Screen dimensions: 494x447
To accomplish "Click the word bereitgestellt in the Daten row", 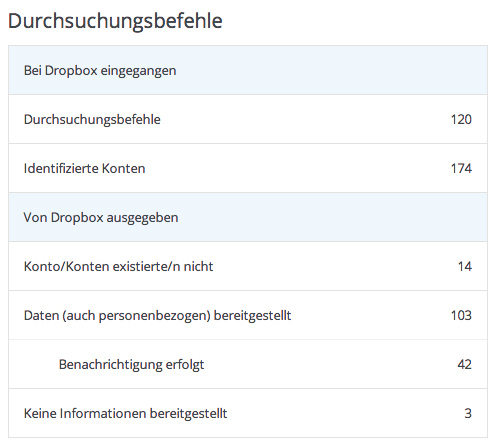I will [x=252, y=316].
